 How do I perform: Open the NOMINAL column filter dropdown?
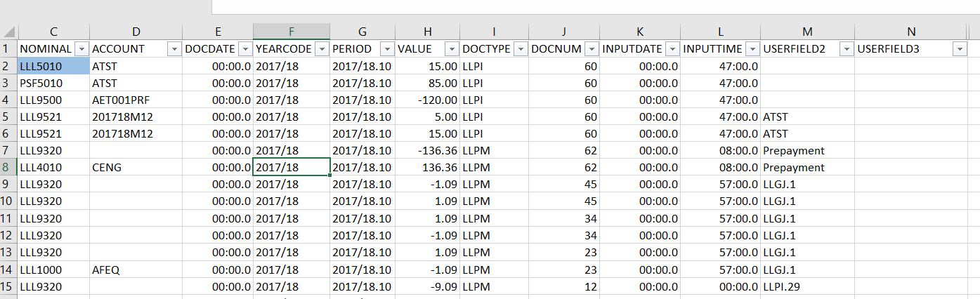[x=81, y=49]
